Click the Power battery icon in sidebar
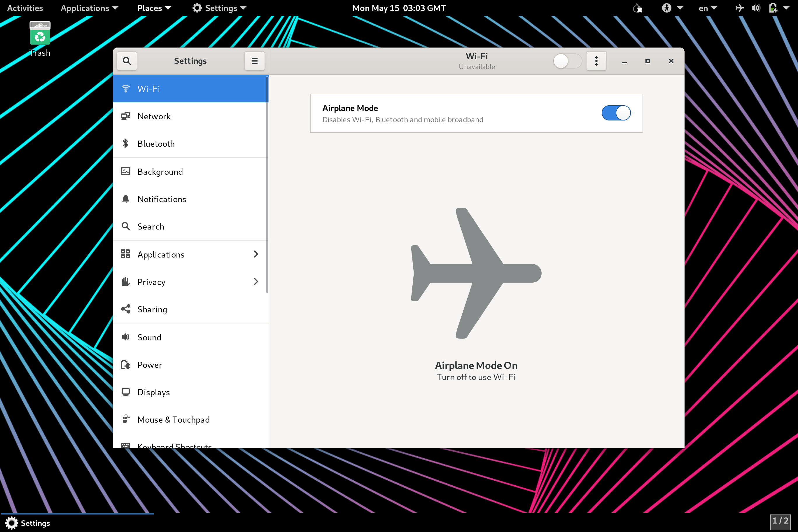Screen dimensions: 798x532 click(x=125, y=365)
